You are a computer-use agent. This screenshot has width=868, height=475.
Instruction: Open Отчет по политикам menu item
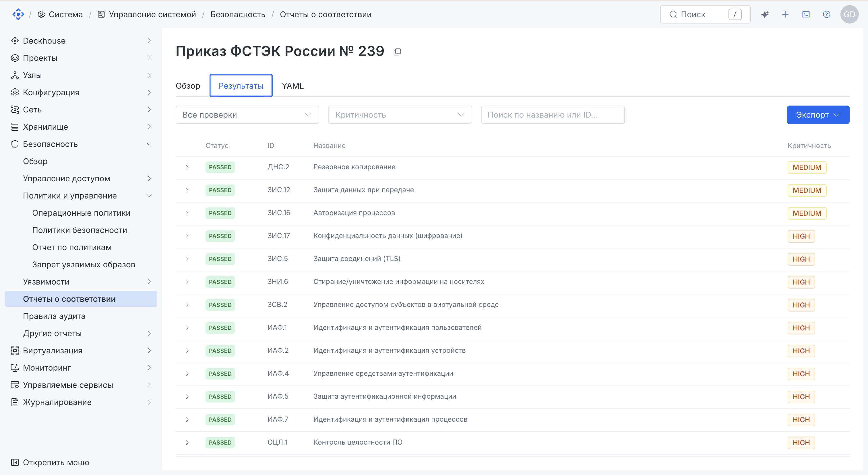click(72, 247)
